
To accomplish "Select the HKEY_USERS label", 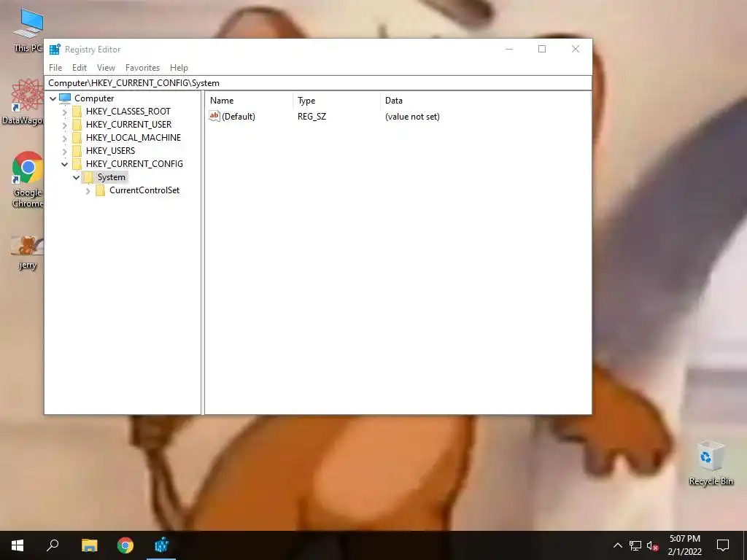I will [111, 150].
